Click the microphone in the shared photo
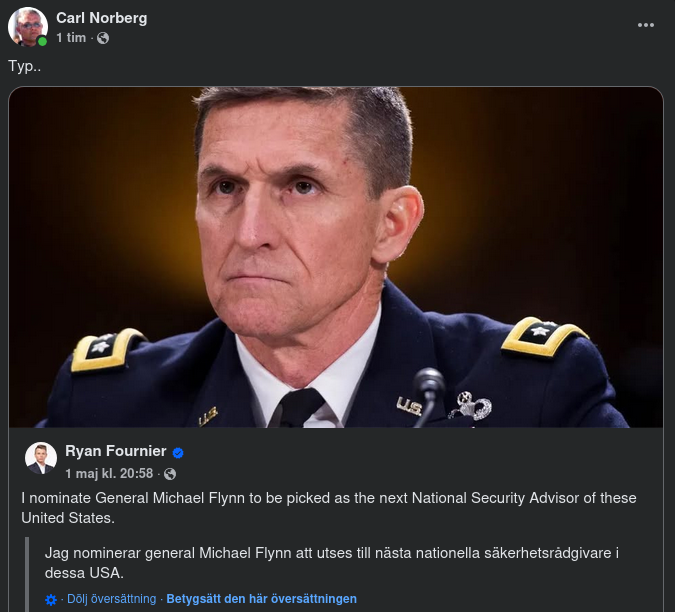The width and height of the screenshot is (675, 612). click(x=431, y=390)
